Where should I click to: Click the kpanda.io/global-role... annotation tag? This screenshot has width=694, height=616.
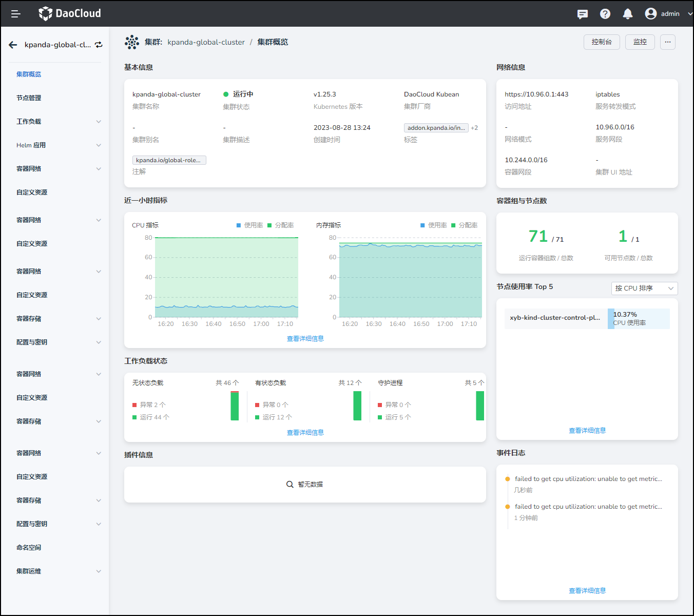pos(169,160)
